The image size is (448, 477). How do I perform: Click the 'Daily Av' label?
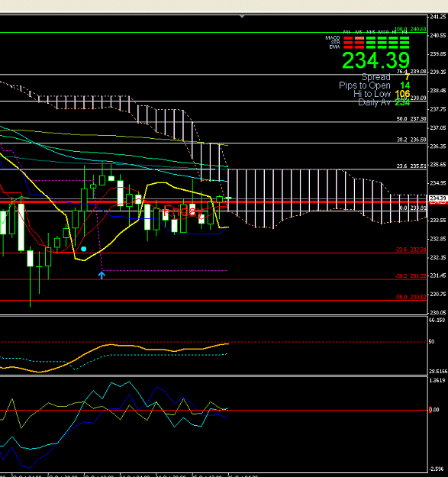(375, 102)
